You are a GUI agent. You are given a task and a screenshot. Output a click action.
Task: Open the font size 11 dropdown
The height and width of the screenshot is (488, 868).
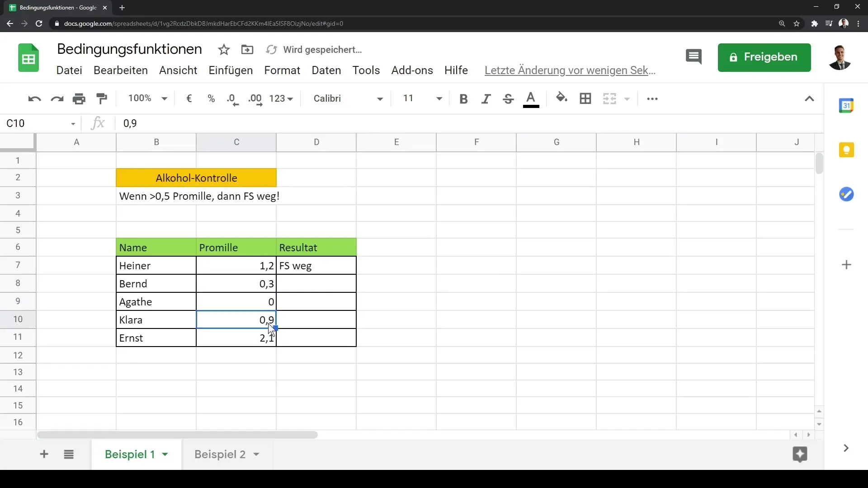(x=422, y=99)
